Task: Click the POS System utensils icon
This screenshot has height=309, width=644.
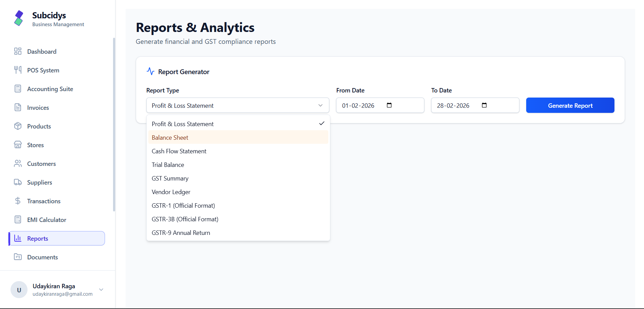Action: [x=18, y=70]
